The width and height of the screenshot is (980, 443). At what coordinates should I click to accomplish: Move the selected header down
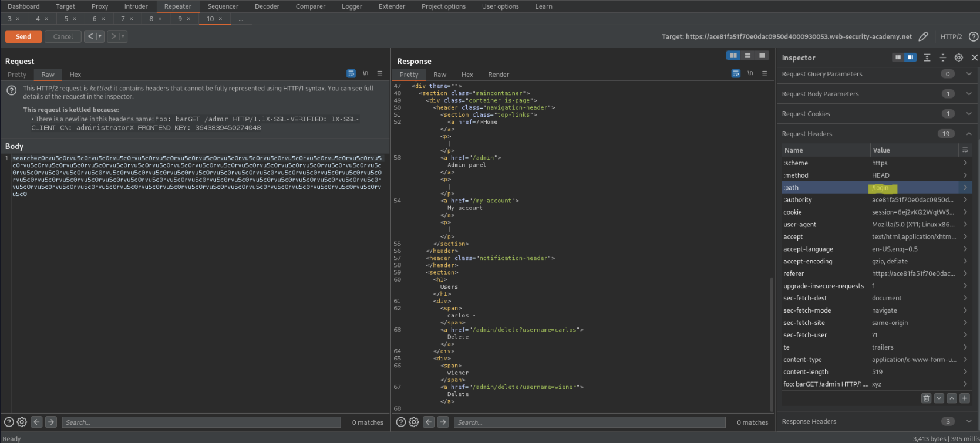click(x=939, y=398)
